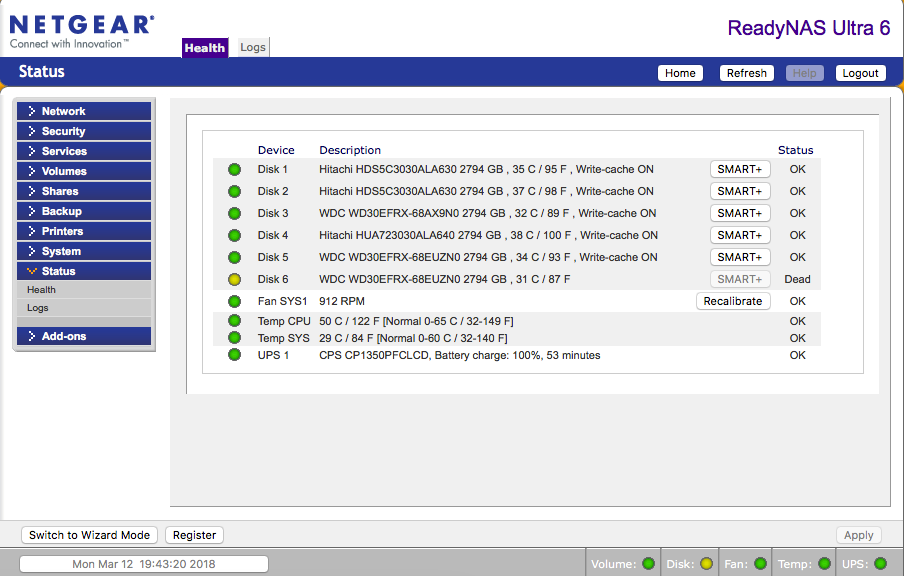Go to Home page

[x=680, y=73]
